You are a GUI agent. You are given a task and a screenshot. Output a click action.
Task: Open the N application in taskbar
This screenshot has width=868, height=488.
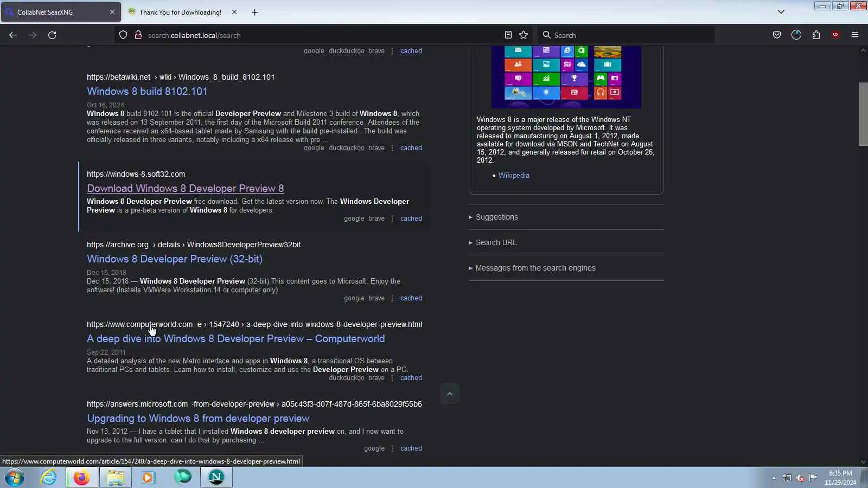click(x=216, y=478)
